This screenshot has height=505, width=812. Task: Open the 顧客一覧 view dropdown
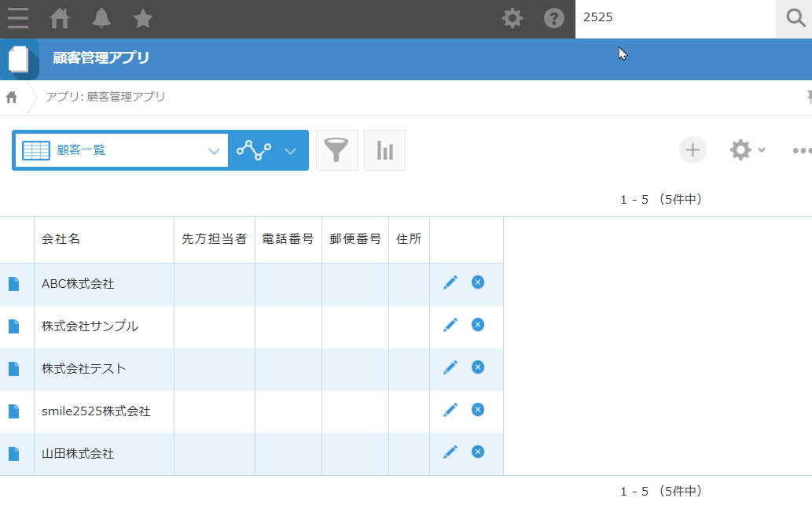pos(121,150)
